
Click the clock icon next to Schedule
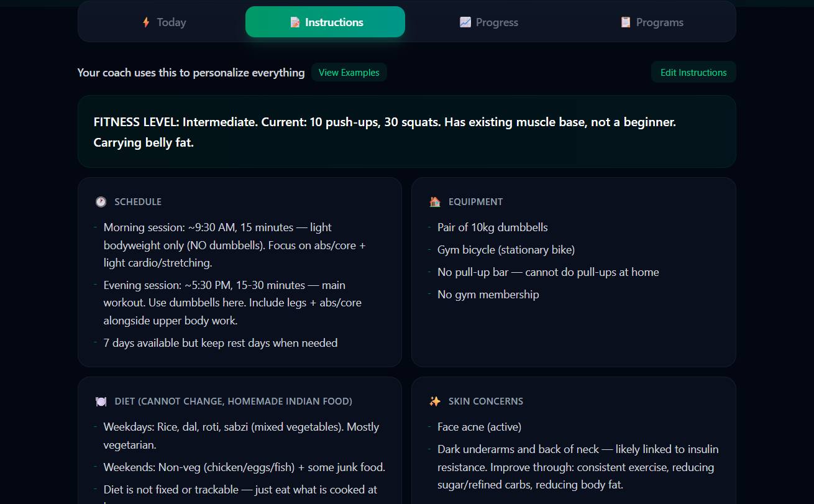[x=101, y=202]
